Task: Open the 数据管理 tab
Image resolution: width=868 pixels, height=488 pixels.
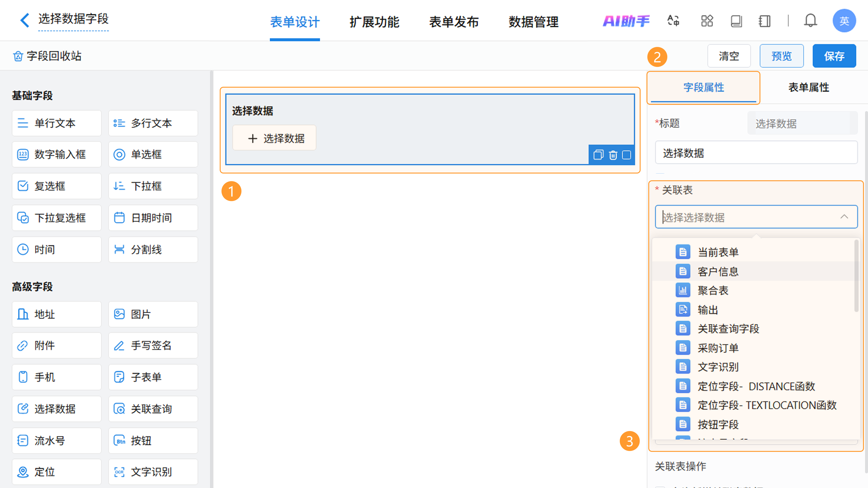Action: [x=533, y=22]
